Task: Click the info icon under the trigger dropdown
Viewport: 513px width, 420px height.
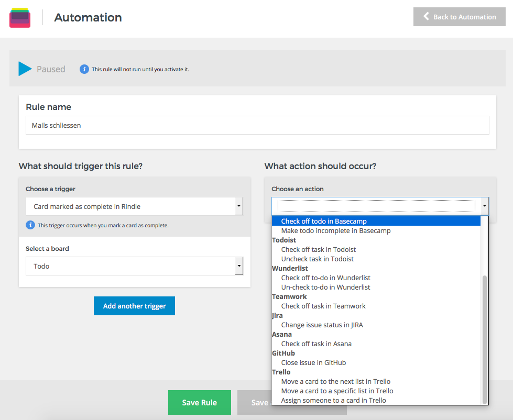Action: tap(30, 225)
